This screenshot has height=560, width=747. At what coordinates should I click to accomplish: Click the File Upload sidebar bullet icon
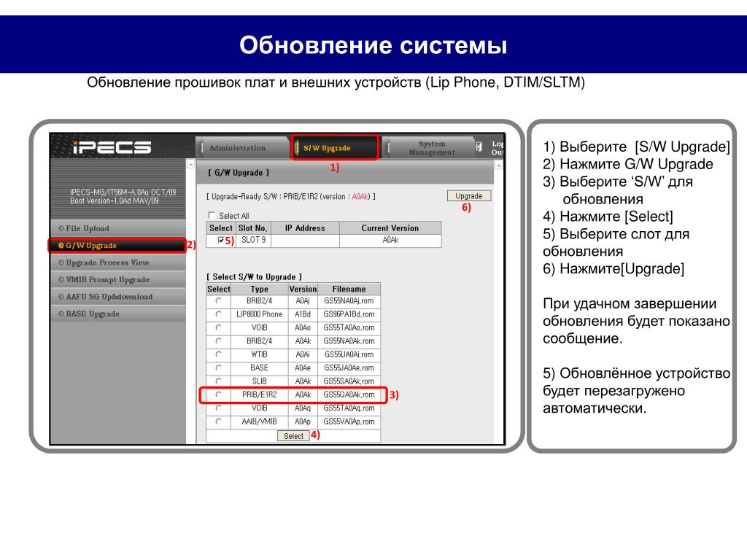tap(61, 228)
